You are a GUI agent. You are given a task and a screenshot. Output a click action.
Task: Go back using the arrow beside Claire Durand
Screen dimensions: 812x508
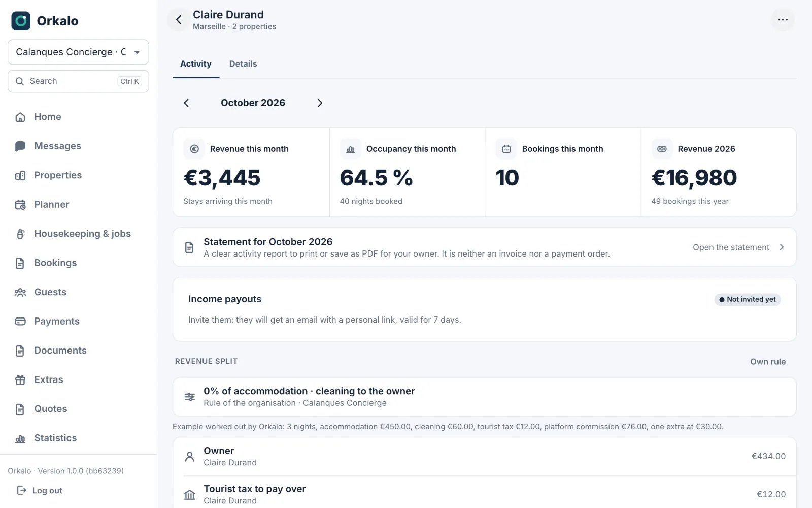(179, 20)
